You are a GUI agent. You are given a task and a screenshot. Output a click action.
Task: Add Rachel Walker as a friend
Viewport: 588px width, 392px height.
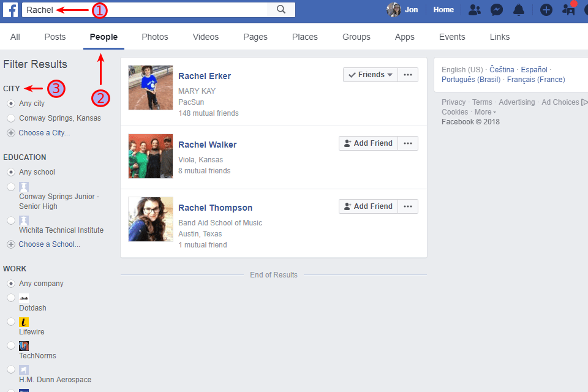368,143
